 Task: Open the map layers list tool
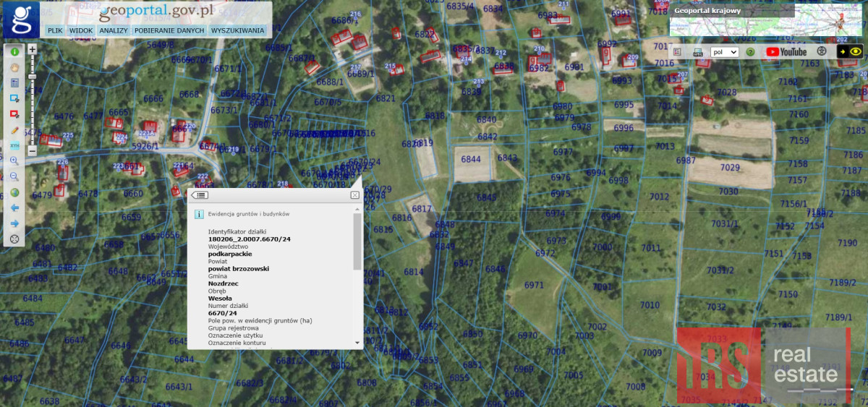click(x=14, y=83)
